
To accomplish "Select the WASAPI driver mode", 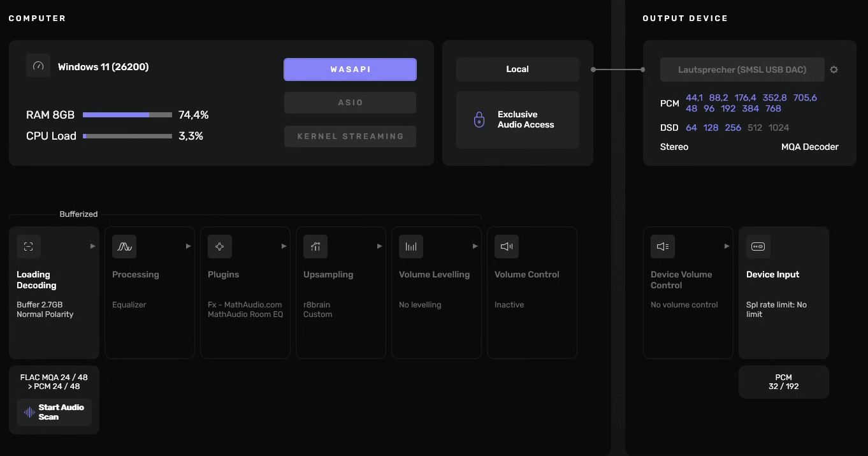I will pyautogui.click(x=350, y=70).
